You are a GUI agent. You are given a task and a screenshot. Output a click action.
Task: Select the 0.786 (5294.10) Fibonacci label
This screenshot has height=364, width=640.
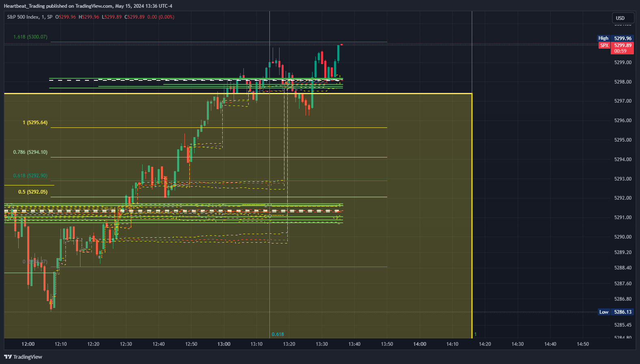(x=30, y=152)
